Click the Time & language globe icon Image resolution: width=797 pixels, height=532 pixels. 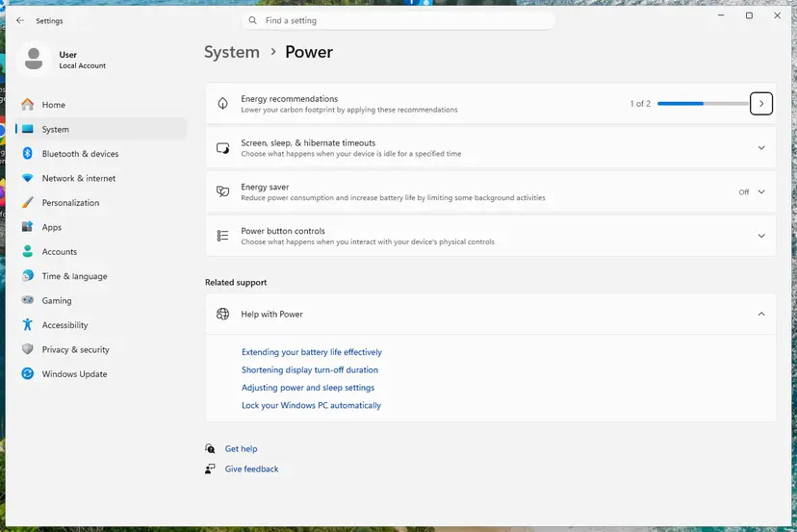(x=28, y=275)
